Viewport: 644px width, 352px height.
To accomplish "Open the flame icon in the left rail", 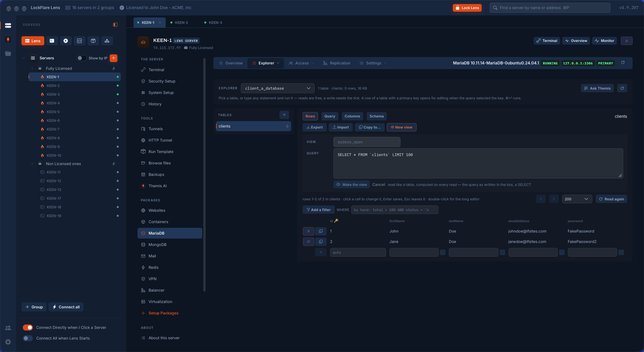I will click(8, 40).
